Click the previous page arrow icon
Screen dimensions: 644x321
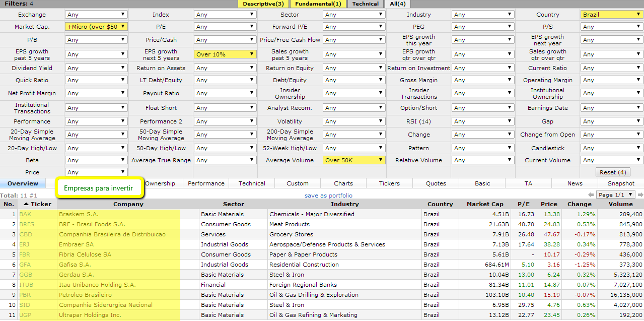[591, 195]
